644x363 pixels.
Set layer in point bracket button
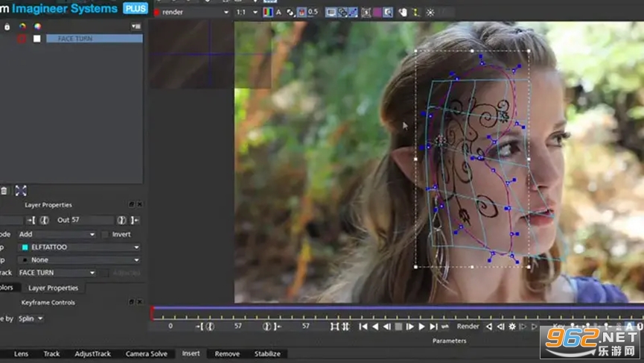pyautogui.click(x=31, y=221)
